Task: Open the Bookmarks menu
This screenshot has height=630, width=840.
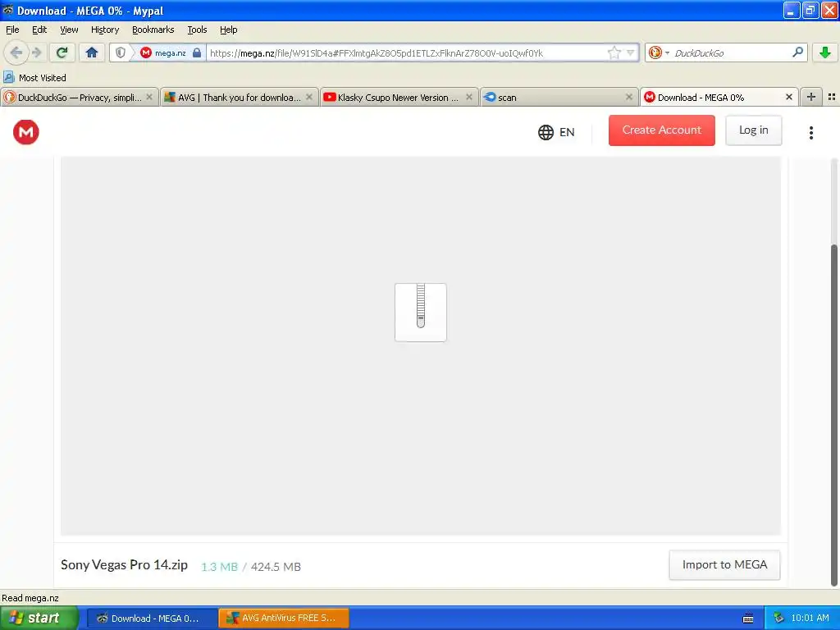Action: (153, 30)
